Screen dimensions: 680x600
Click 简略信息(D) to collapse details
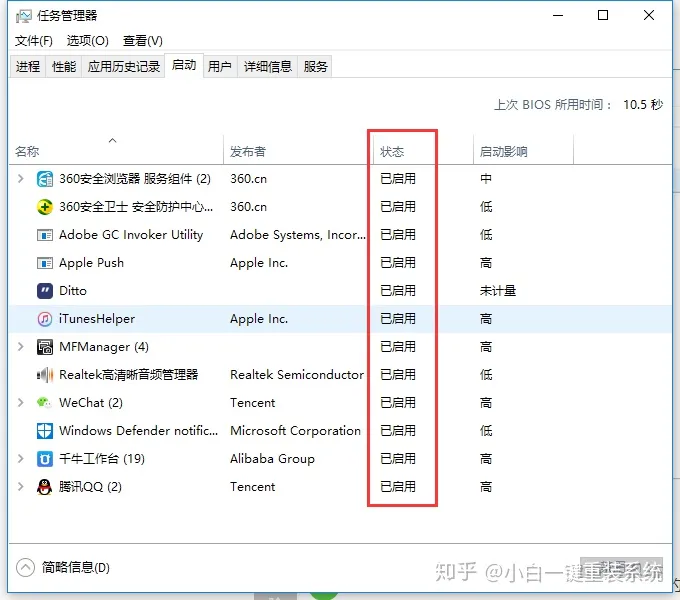(75, 567)
